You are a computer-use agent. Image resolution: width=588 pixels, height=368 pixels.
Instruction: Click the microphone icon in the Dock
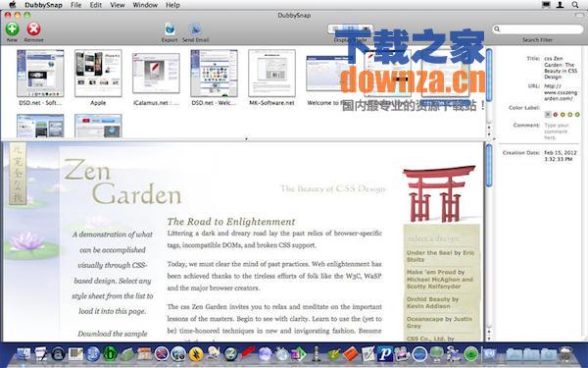tap(317, 353)
